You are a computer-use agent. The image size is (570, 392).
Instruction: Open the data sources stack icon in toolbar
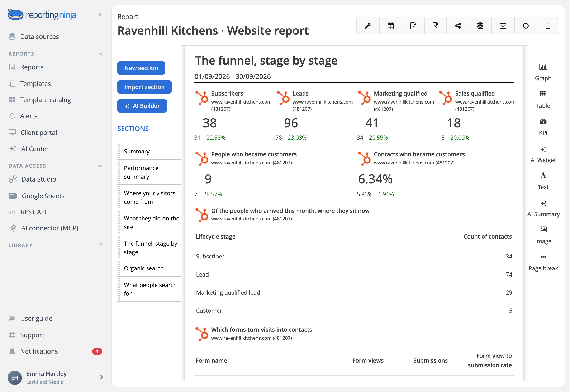click(x=480, y=26)
